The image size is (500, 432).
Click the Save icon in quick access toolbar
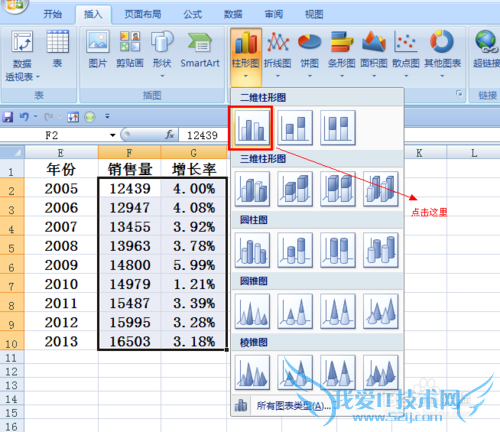click(8, 117)
